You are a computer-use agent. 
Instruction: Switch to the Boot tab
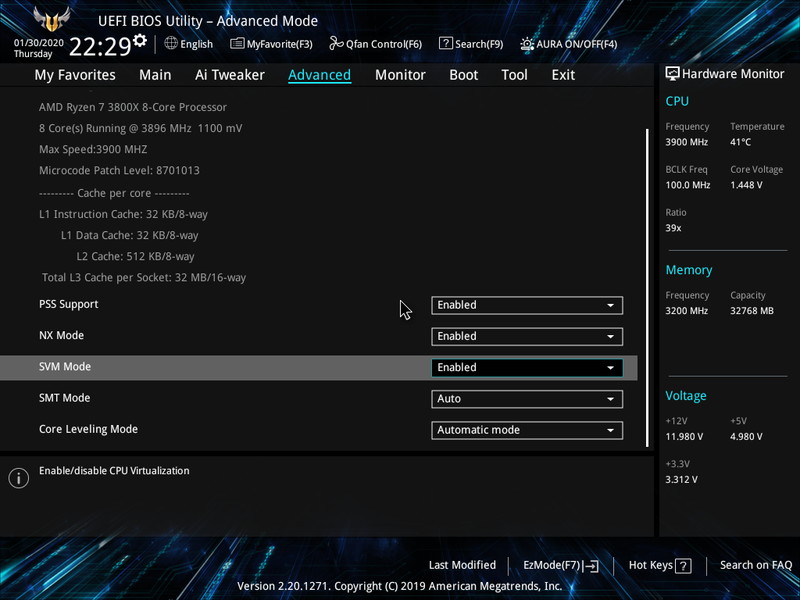[463, 75]
